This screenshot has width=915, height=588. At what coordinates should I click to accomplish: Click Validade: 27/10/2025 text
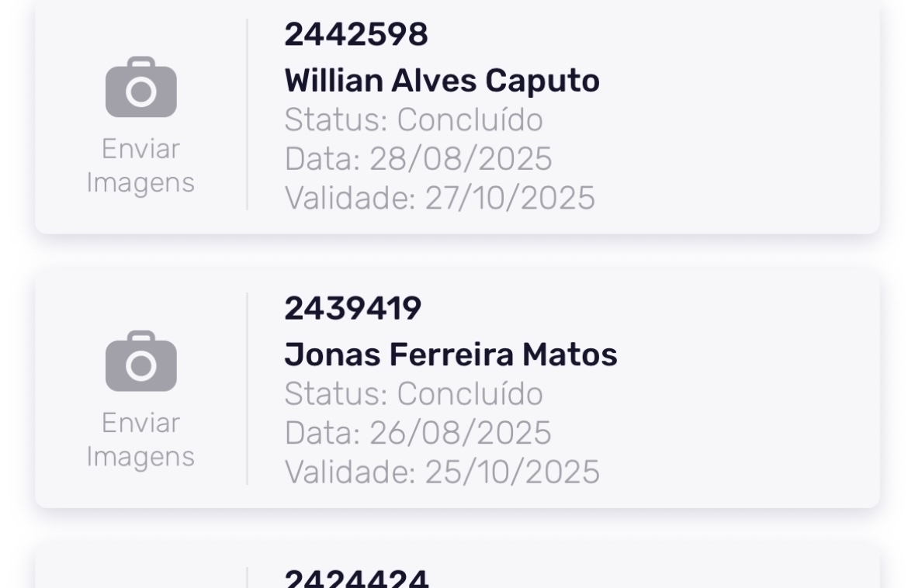[439, 198]
